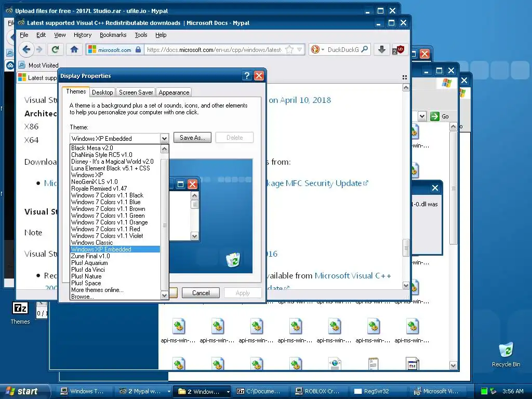This screenshot has height=399, width=532.
Task: Click the DuckDuckGo search engine icon
Action: click(315, 49)
